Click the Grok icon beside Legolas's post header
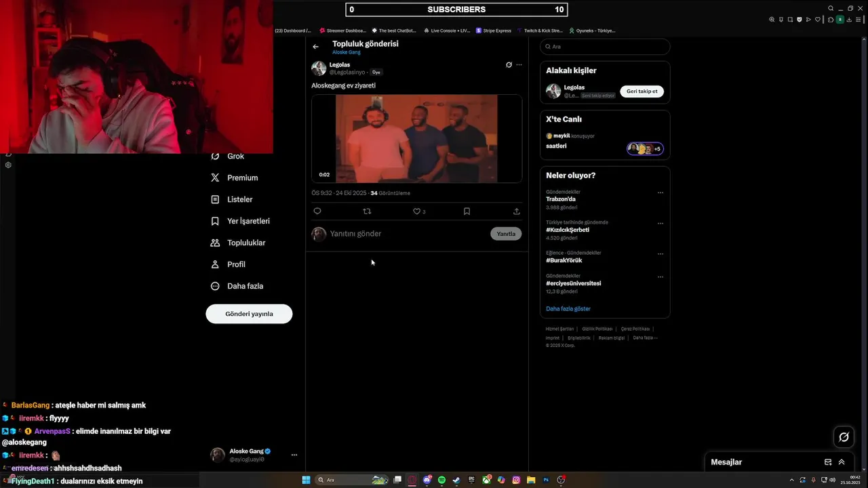This screenshot has height=488, width=868. [x=509, y=65]
